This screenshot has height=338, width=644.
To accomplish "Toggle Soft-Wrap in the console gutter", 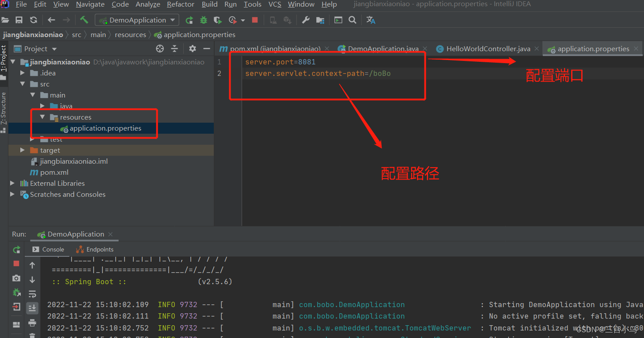I will (x=32, y=293).
